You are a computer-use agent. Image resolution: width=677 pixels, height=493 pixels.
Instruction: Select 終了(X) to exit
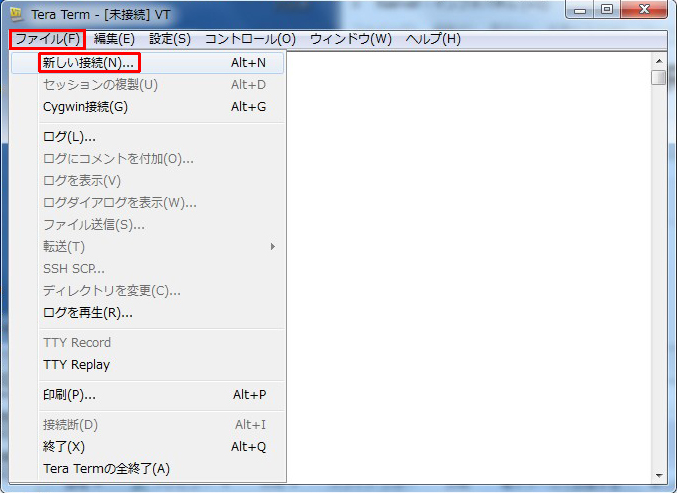(x=64, y=447)
